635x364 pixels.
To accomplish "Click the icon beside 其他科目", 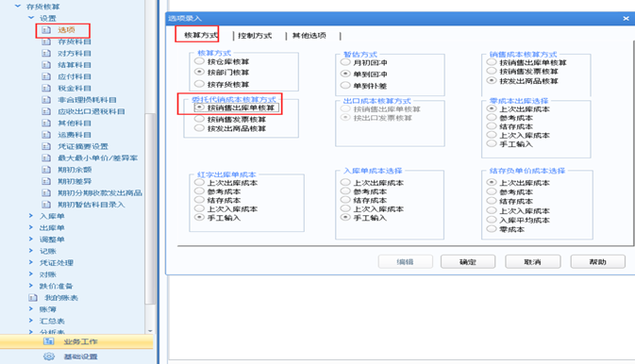I will (46, 124).
